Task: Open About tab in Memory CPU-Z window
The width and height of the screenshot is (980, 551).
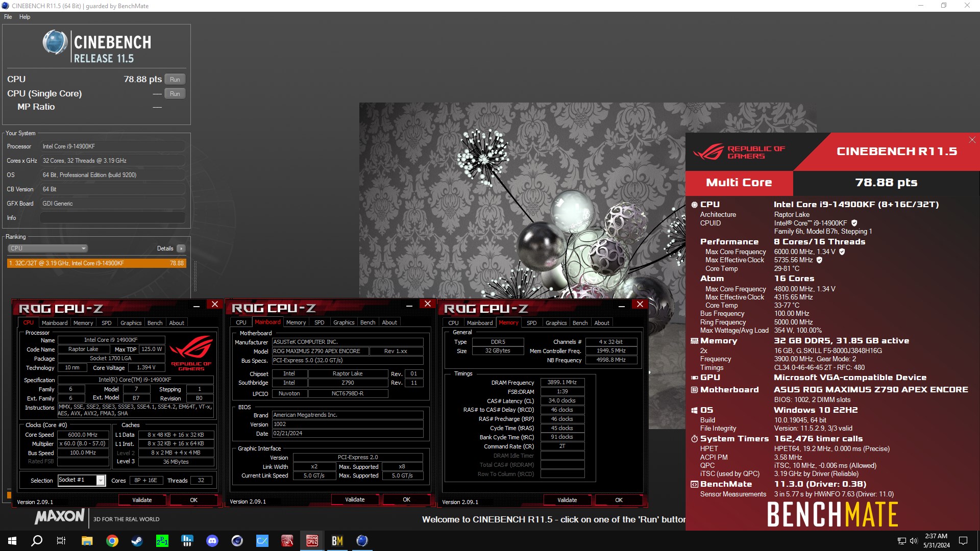Action: [x=602, y=323]
